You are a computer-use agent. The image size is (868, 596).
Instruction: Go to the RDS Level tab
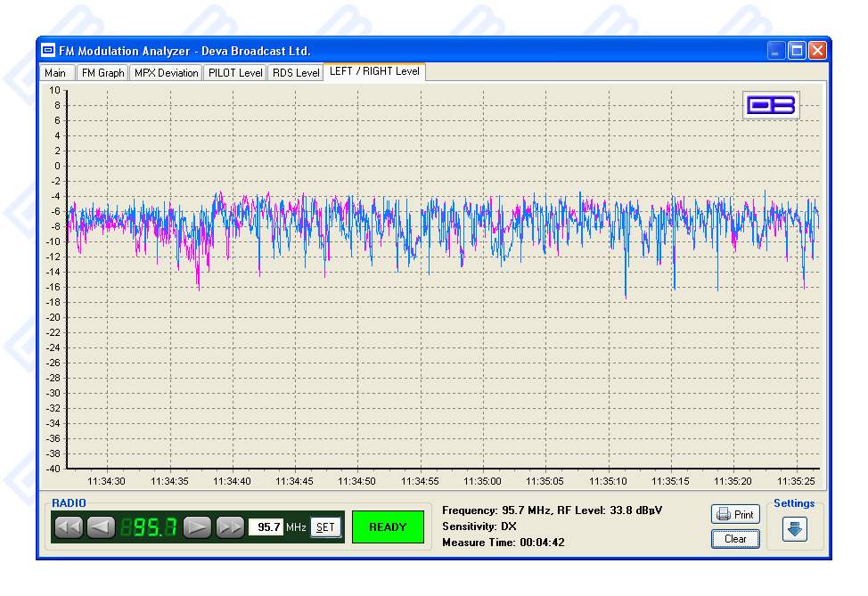coord(295,73)
